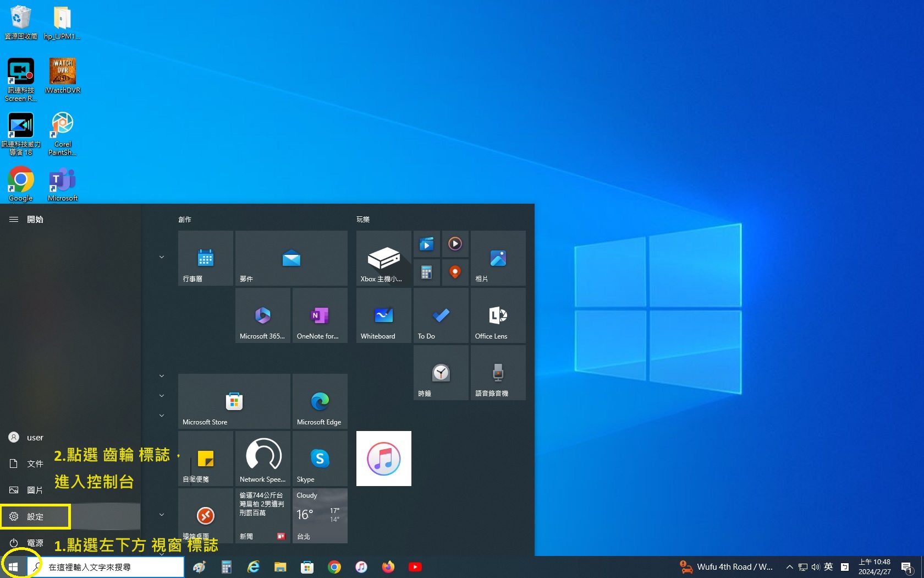Open the Network Speed Test tile
The width and height of the screenshot is (924, 578).
(263, 459)
